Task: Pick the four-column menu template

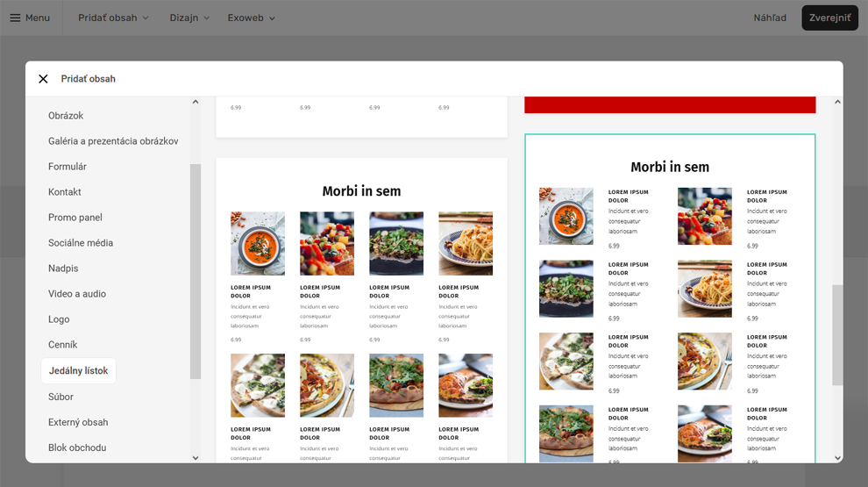Action: click(361, 307)
